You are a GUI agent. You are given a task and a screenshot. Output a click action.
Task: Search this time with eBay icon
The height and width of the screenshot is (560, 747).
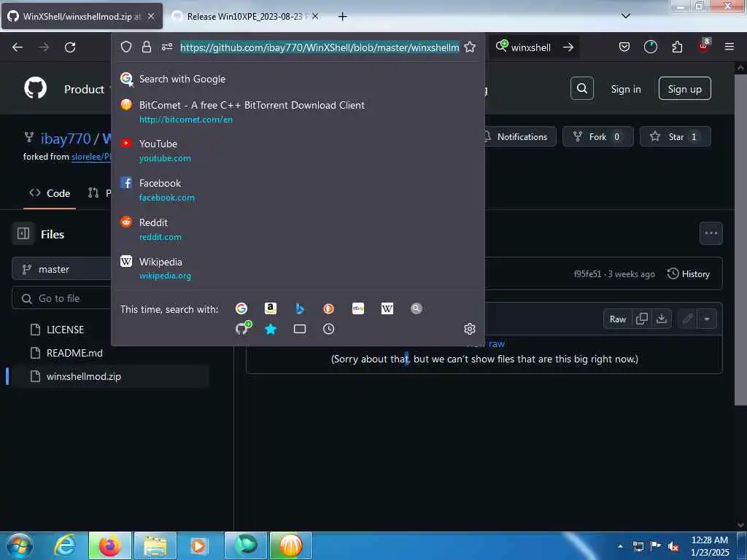coord(358,308)
